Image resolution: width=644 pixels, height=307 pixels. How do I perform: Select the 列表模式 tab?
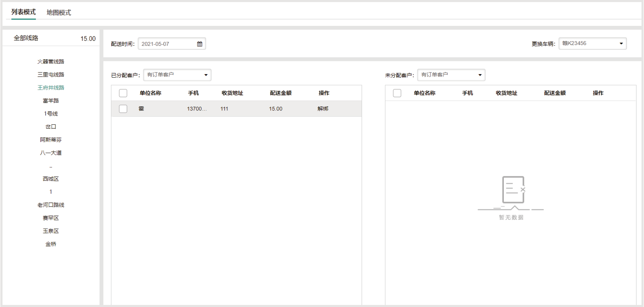(x=23, y=12)
